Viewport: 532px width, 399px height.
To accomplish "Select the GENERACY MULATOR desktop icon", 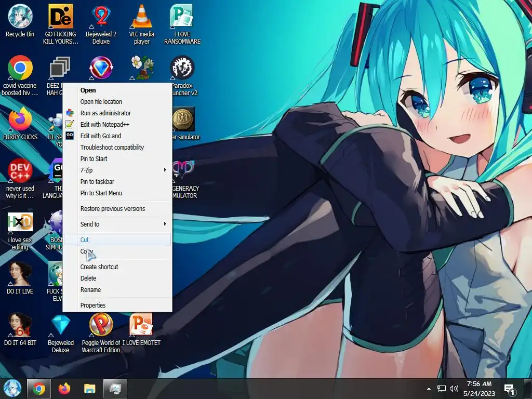I will (184, 179).
